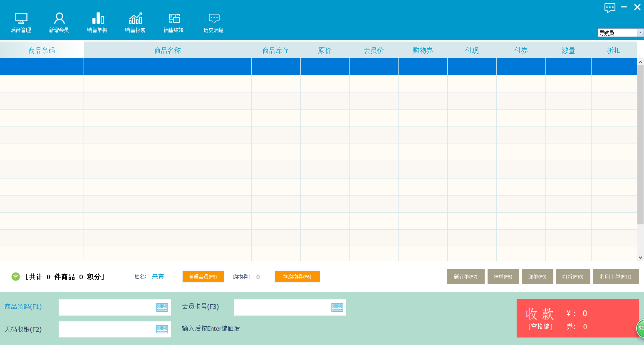Open on-screen keyboard for 无码收银 field
This screenshot has height=345, width=644.
tap(162, 329)
